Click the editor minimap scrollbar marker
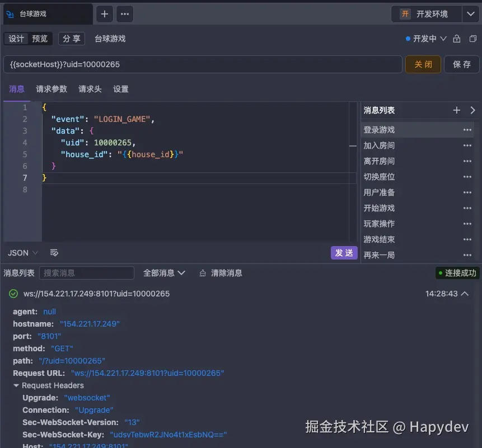482x448 pixels. pyautogui.click(x=353, y=146)
